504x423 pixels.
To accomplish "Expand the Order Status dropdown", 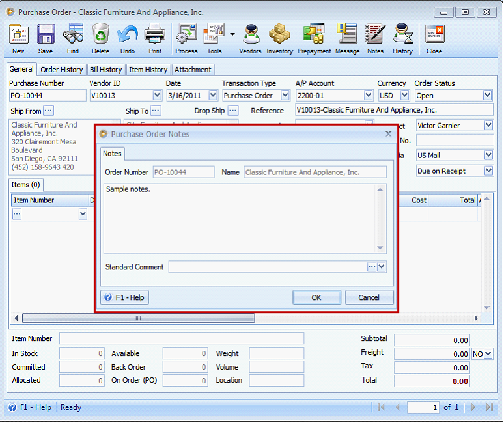I will tap(487, 96).
